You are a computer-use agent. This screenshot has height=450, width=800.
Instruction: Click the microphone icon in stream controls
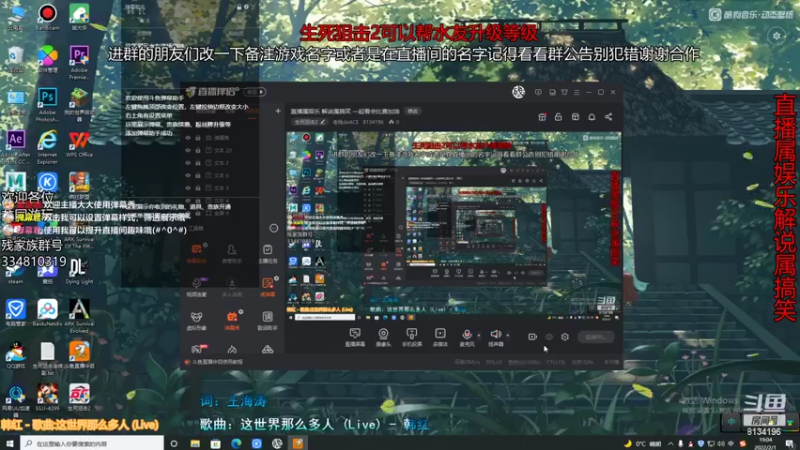[x=467, y=334]
